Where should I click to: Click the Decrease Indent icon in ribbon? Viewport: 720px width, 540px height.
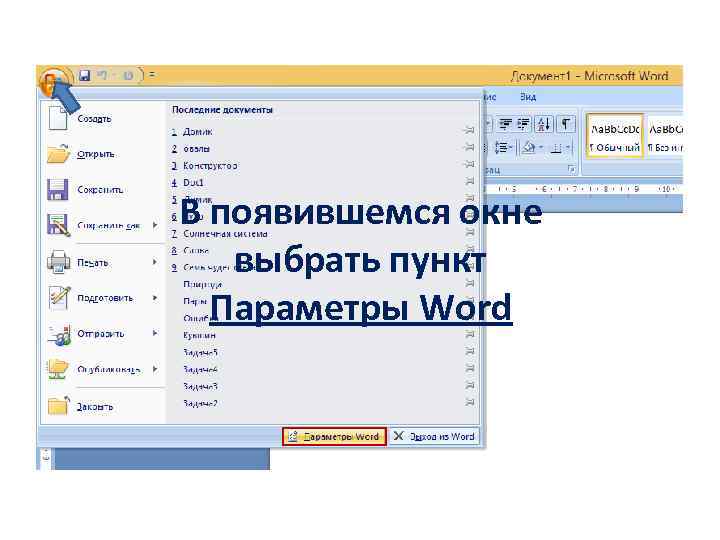pos(506,124)
